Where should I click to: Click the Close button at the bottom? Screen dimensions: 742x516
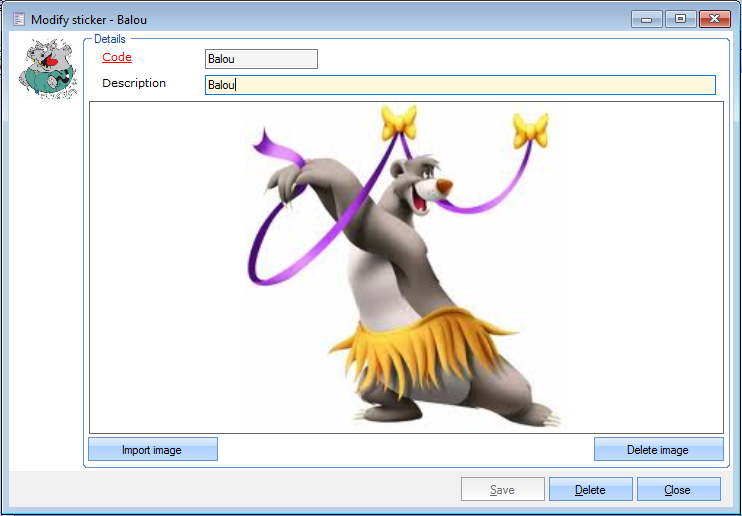678,489
